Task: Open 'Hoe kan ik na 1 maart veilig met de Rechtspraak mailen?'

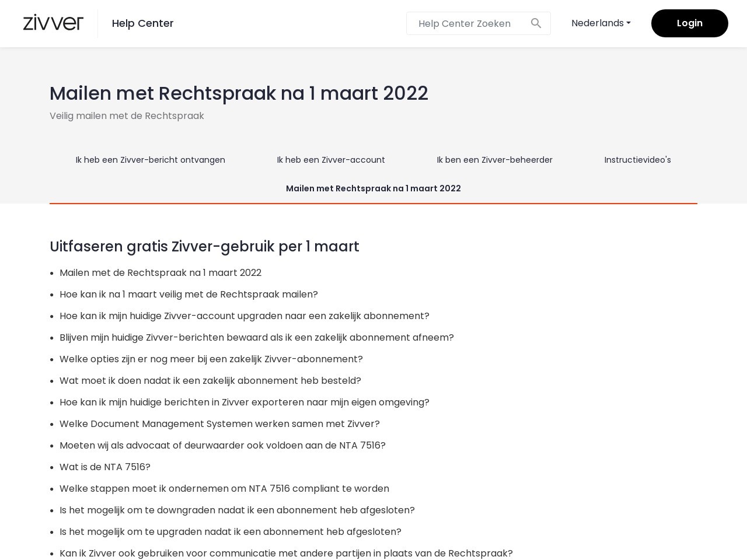Action: 189,294
